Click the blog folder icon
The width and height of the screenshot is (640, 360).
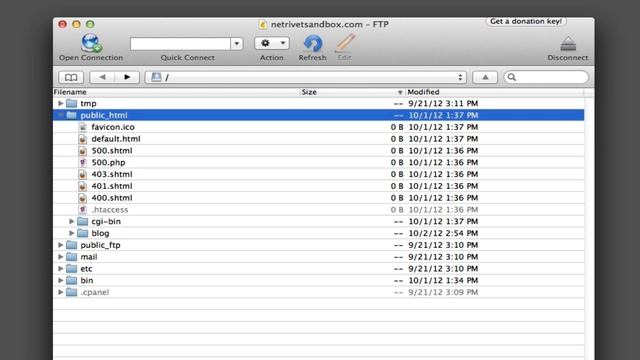[82, 233]
